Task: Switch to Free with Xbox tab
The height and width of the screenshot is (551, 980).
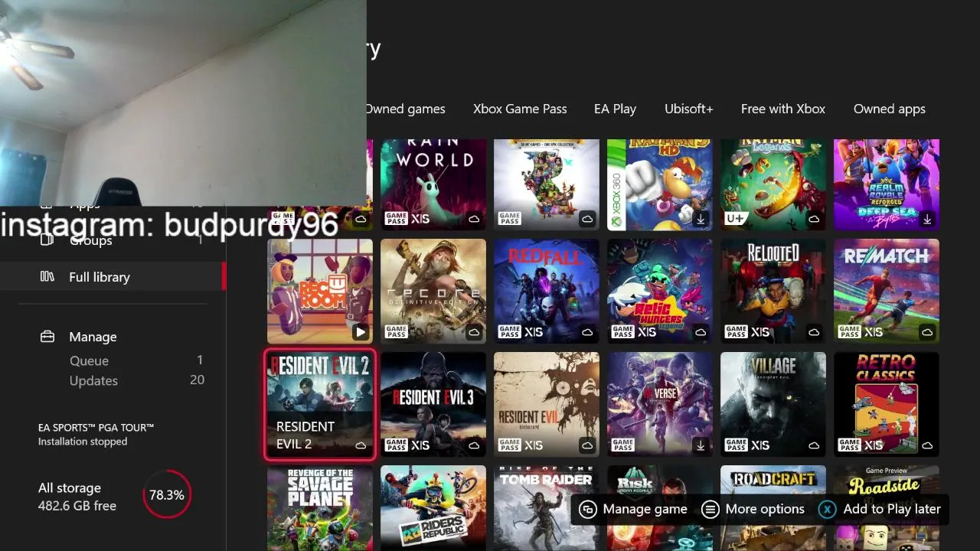Action: [782, 109]
